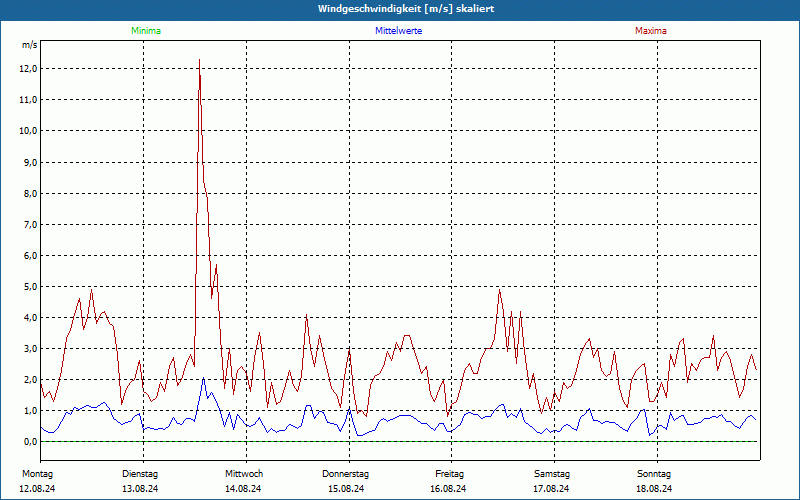800x500 pixels.
Task: Click the 3,0 y-axis tick label
Action: 30,349
